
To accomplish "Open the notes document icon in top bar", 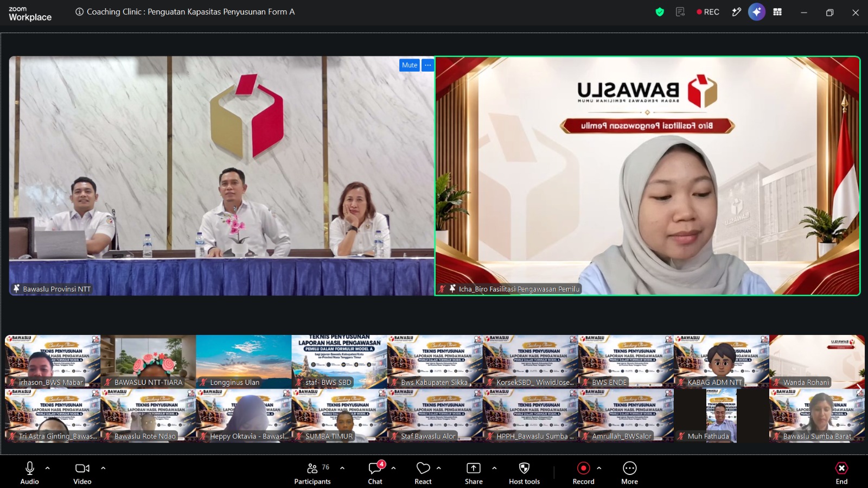I will (680, 12).
